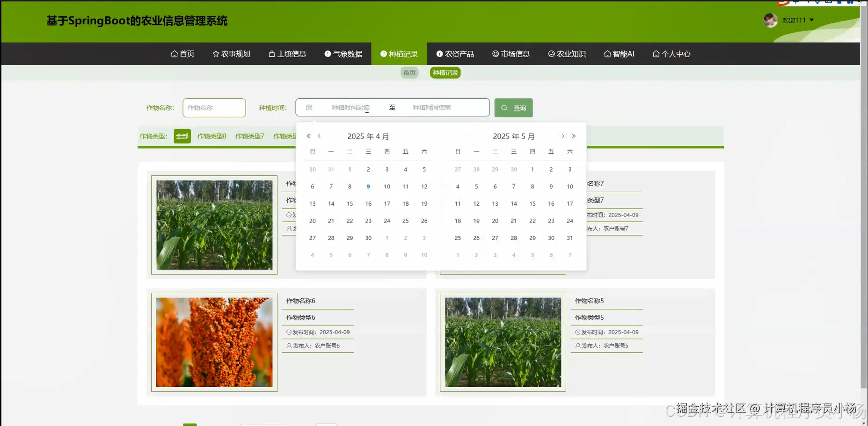
Task: Focus the 种植时间起始 start date field
Action: (350, 108)
